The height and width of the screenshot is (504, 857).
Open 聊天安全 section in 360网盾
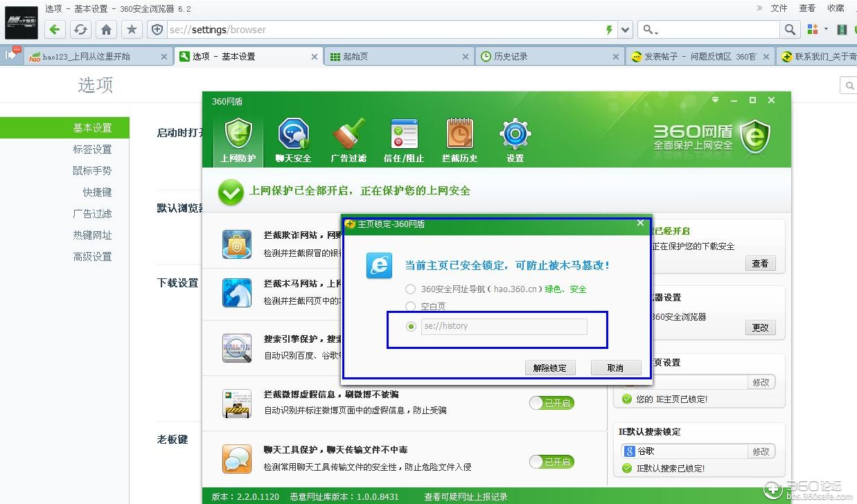click(293, 140)
